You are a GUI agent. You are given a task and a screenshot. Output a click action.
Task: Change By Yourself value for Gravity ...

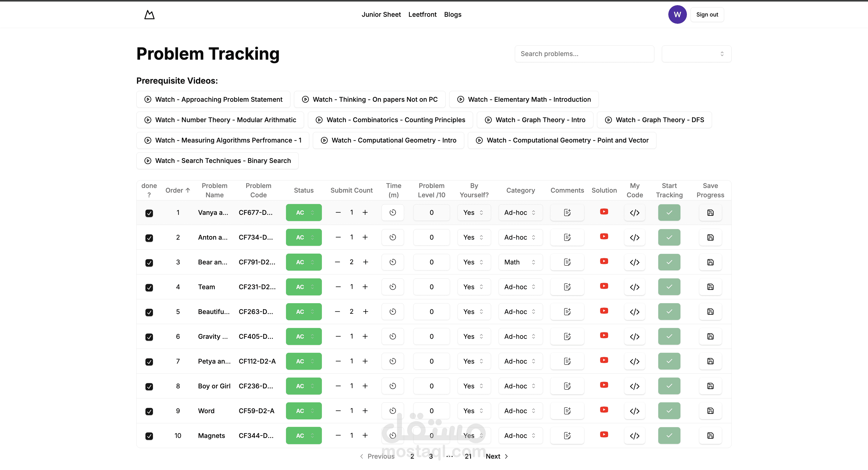point(474,336)
